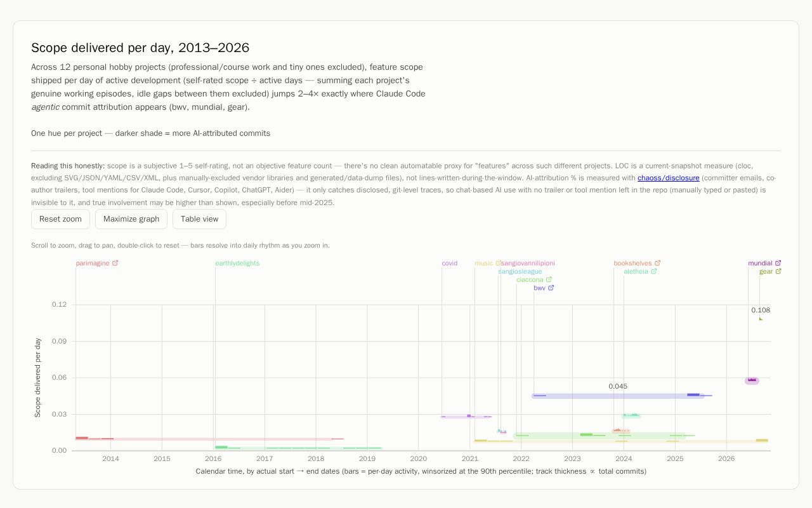Open external link icon next to ciaccona
The image size is (812, 508).
pos(549,279)
